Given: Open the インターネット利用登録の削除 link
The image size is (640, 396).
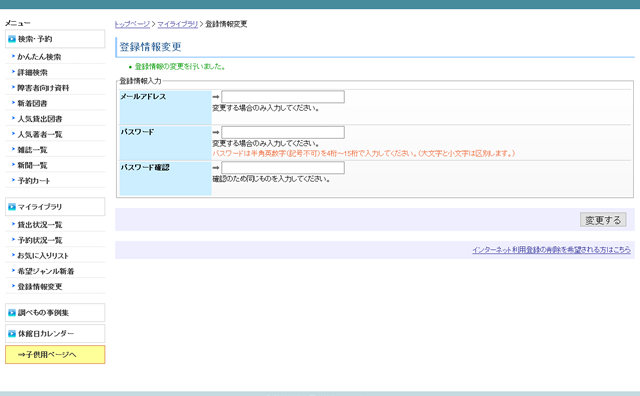Looking at the screenshot, I should 551,250.
